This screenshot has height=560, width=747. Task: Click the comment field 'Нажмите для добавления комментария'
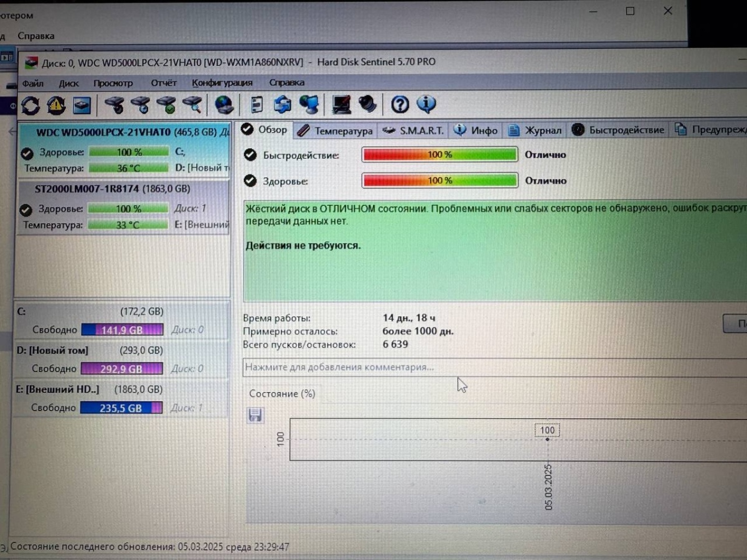(494, 367)
